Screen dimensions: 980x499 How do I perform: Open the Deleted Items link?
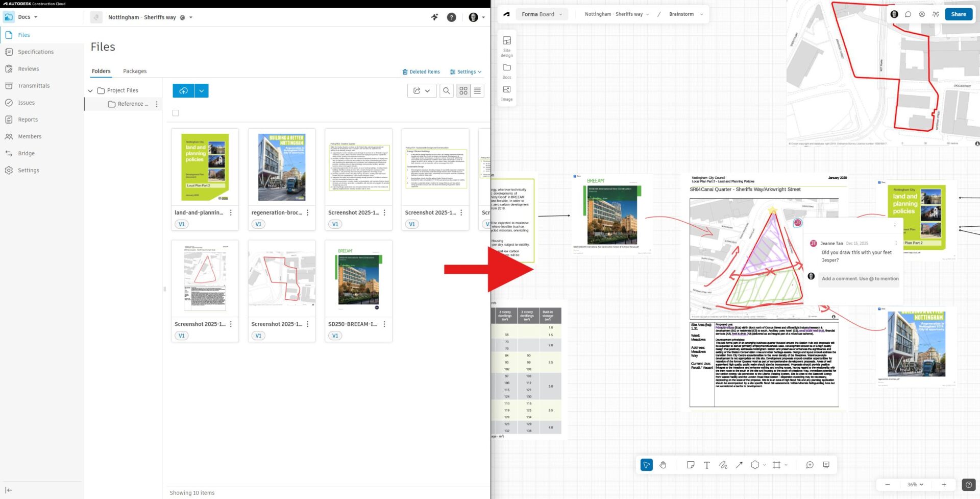(x=421, y=72)
